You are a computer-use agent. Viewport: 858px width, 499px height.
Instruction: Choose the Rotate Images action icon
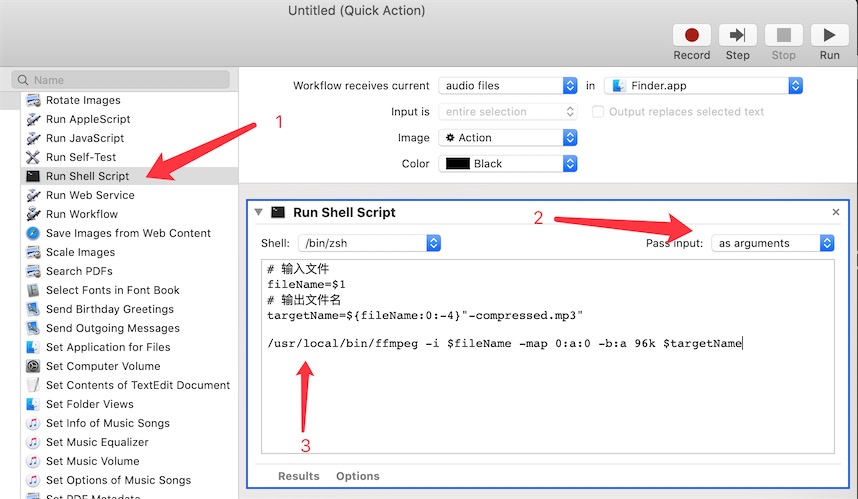[x=33, y=100]
